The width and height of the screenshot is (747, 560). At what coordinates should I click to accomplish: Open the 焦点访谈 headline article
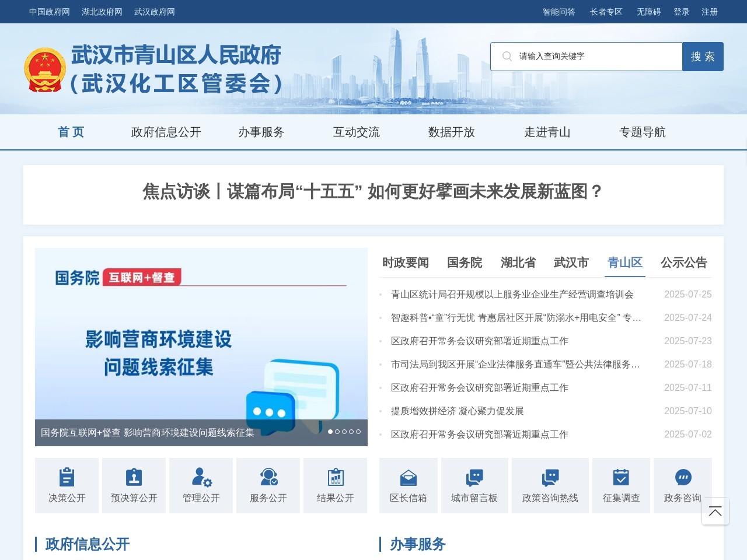pyautogui.click(x=373, y=191)
